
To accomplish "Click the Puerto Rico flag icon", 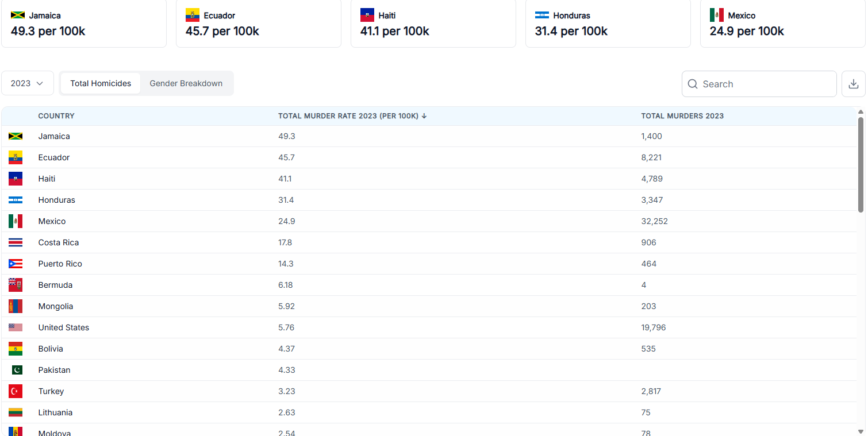I will [x=16, y=264].
